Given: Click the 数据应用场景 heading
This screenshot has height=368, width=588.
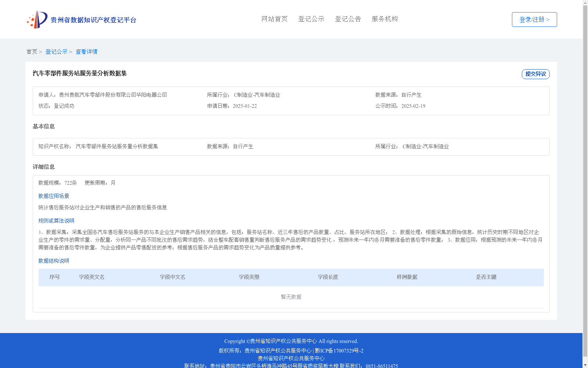Looking at the screenshot, I should click(x=54, y=196).
